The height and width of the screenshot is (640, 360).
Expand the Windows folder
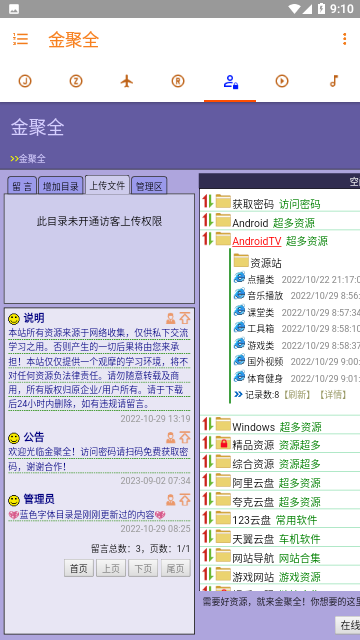pyautogui.click(x=253, y=427)
